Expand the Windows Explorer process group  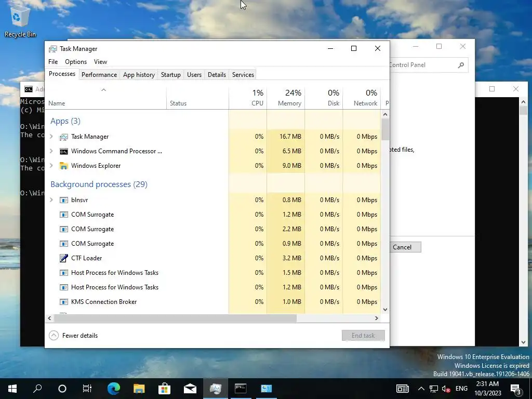tap(51, 166)
